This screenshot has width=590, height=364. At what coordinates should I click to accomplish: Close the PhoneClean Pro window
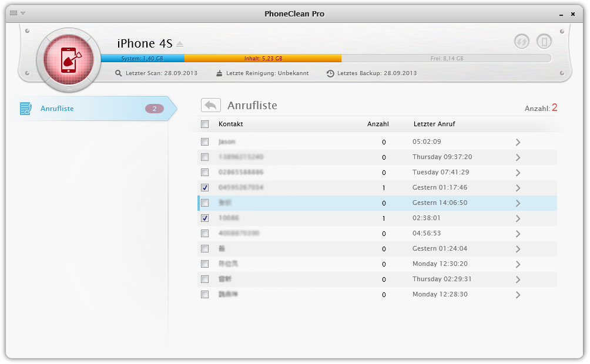click(573, 14)
